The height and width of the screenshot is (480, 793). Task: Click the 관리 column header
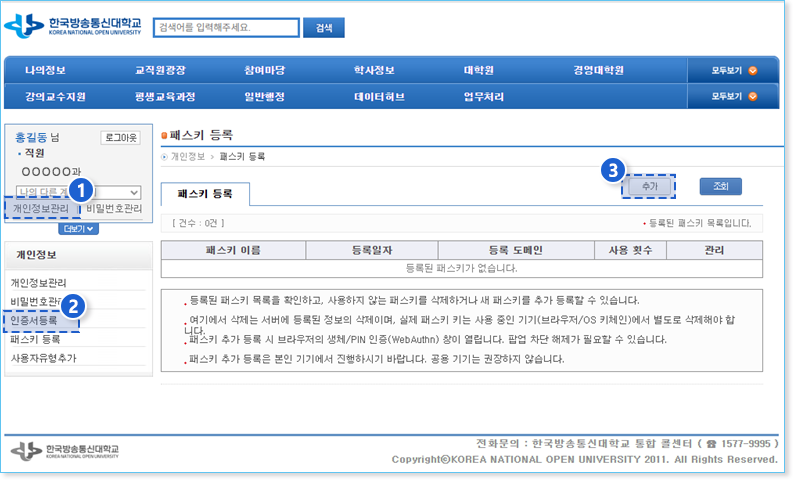pos(715,250)
